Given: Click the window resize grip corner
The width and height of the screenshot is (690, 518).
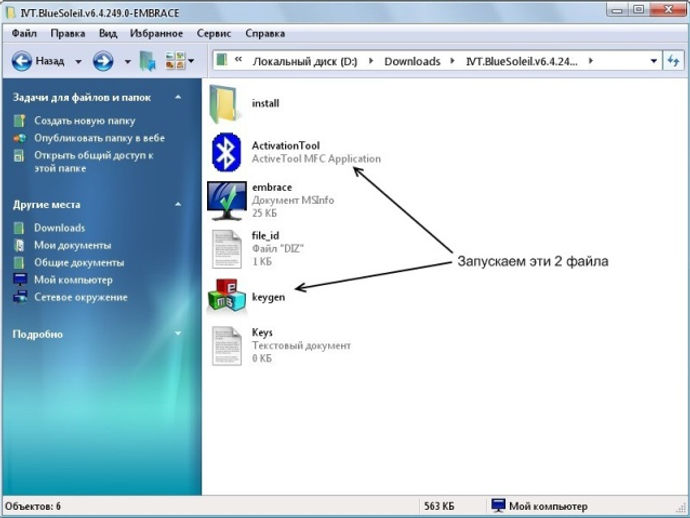Looking at the screenshot, I should point(680,508).
